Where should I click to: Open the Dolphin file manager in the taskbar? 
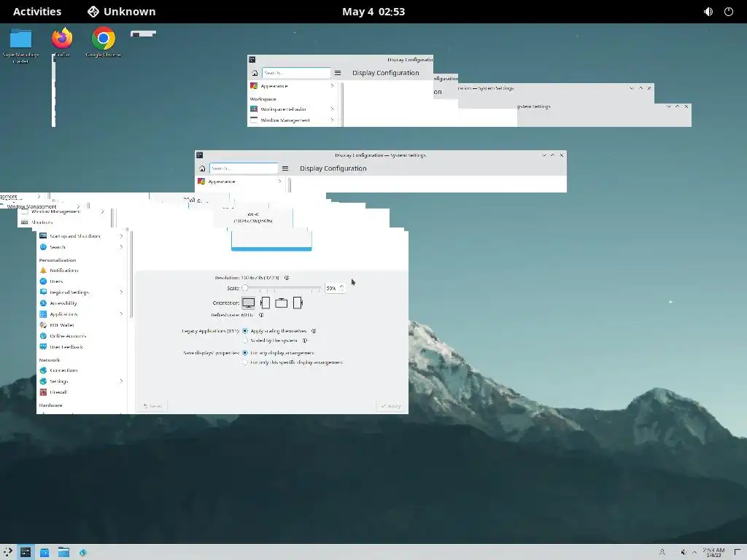pos(64,552)
